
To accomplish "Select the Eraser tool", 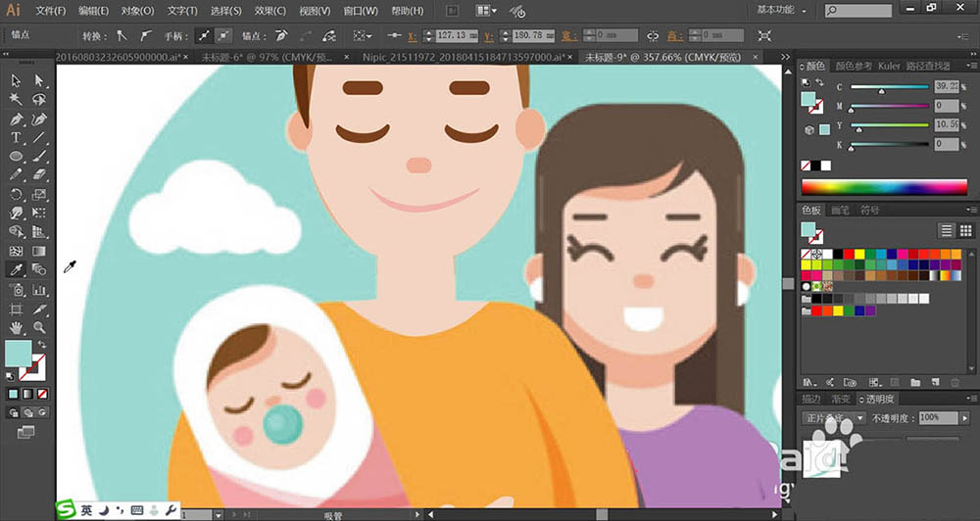I will tap(39, 175).
